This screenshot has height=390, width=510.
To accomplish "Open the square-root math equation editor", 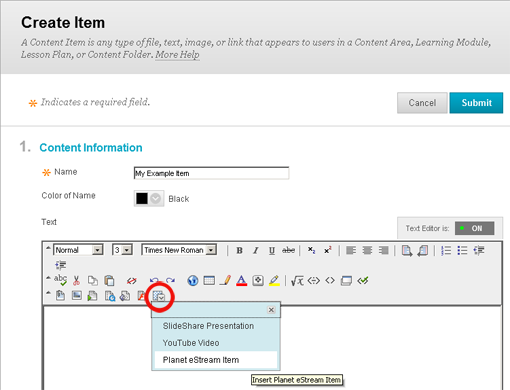I will 297,281.
